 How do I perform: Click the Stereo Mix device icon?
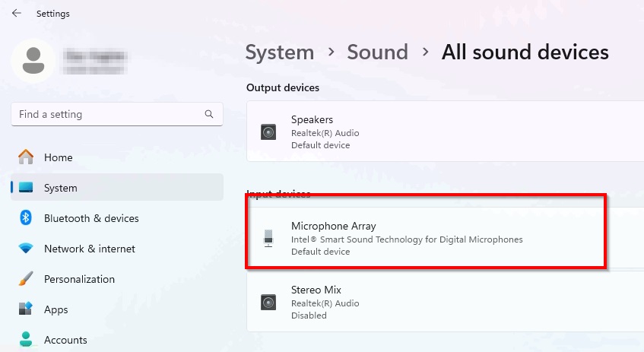[268, 303]
